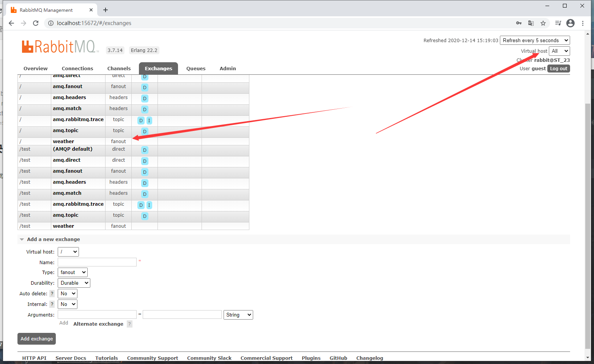The image size is (594, 364).
Task: Click the Log out button
Action: (559, 68)
